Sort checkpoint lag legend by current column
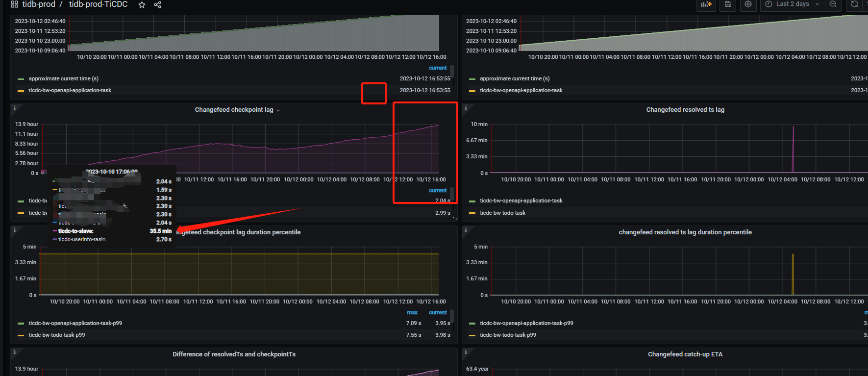Image resolution: width=868 pixels, height=376 pixels. [x=437, y=190]
